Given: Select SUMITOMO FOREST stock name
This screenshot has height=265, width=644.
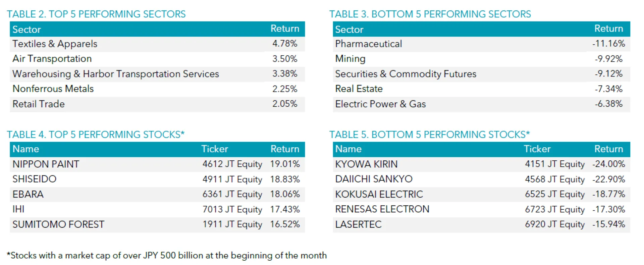Looking at the screenshot, I should pyautogui.click(x=58, y=224).
